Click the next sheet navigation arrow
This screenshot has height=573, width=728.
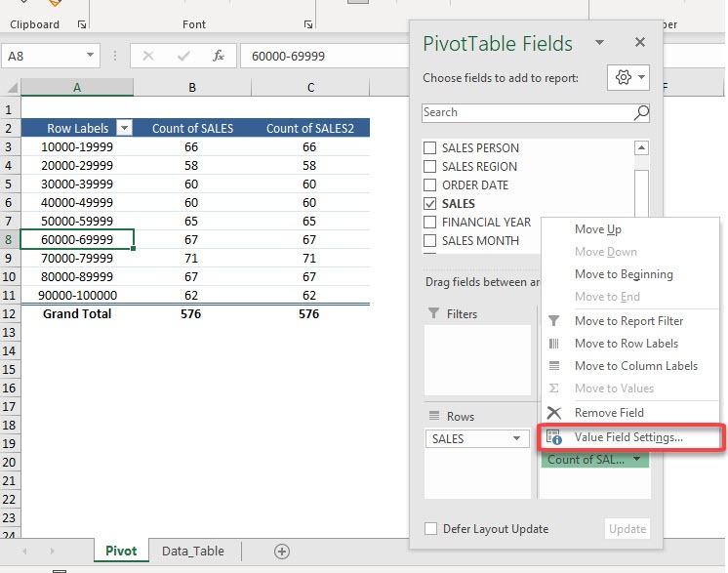pos(52,552)
